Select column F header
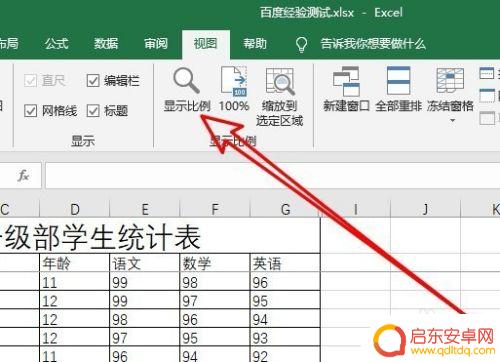Viewport: 500px width, 362px height. (215, 209)
